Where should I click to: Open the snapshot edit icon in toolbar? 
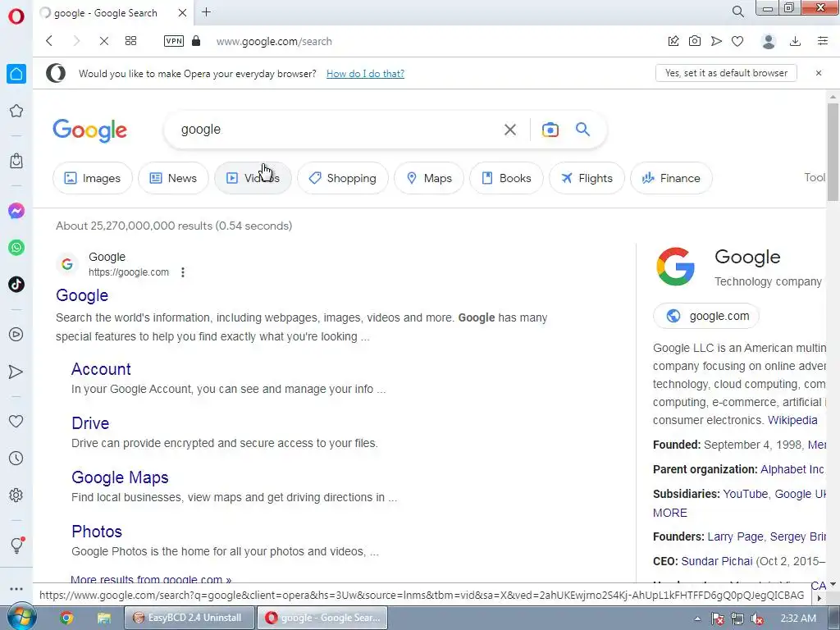coord(673,41)
